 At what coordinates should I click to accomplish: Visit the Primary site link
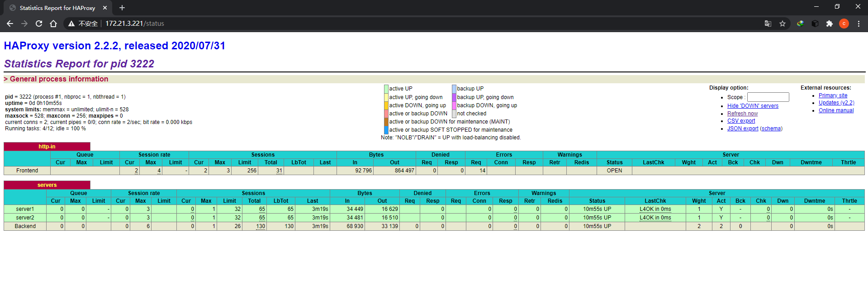(x=833, y=95)
